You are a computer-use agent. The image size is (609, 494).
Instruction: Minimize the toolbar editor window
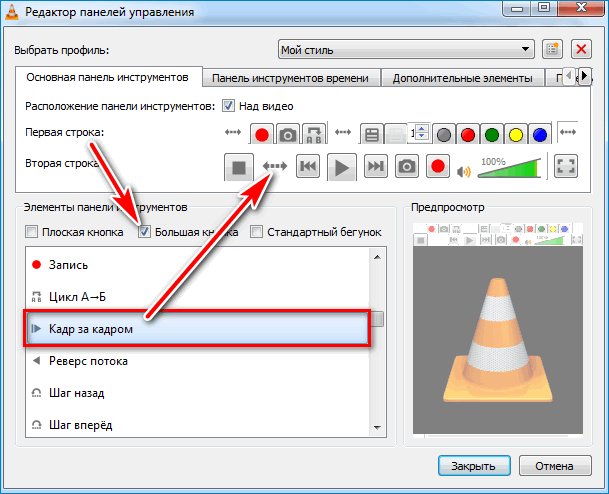tap(517, 8)
